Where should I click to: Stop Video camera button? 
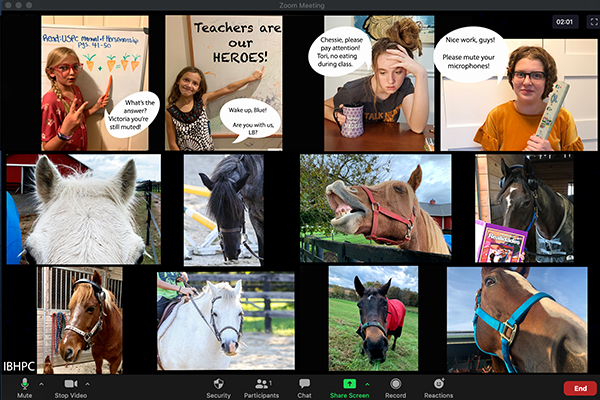[x=71, y=387]
